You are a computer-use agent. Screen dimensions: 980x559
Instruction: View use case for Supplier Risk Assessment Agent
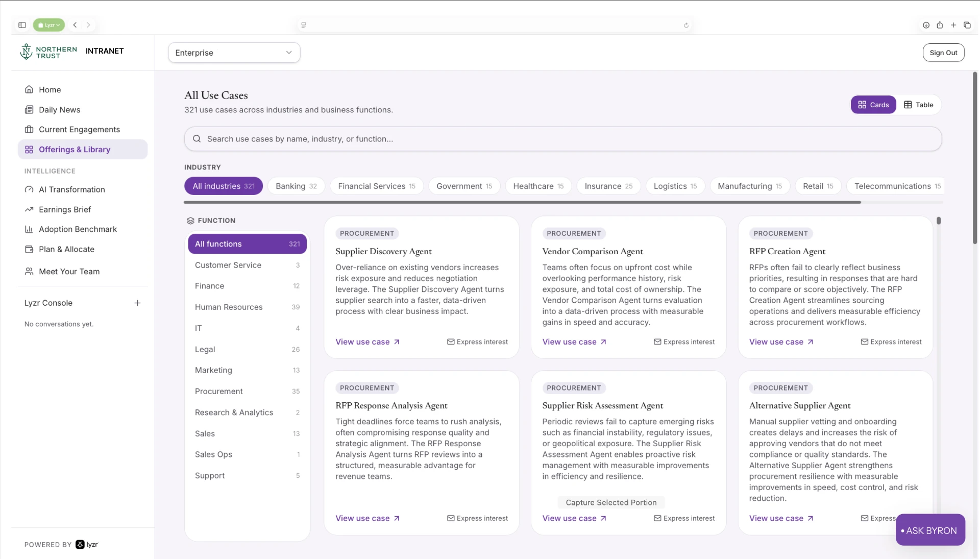point(574,519)
